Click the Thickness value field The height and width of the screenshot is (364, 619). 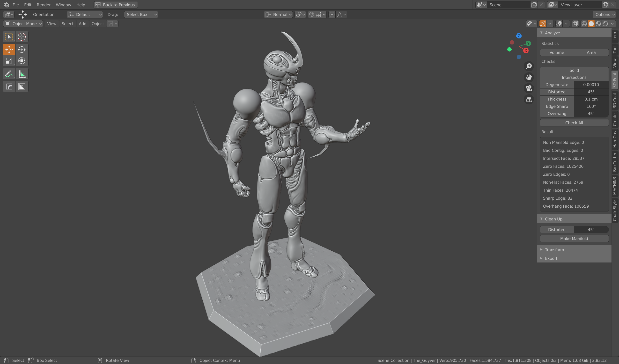click(591, 99)
